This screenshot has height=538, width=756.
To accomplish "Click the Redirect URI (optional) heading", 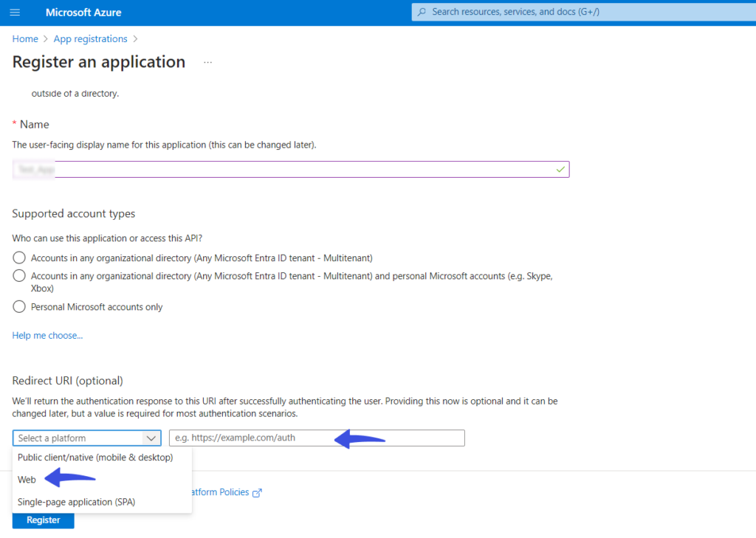I will 67,381.
